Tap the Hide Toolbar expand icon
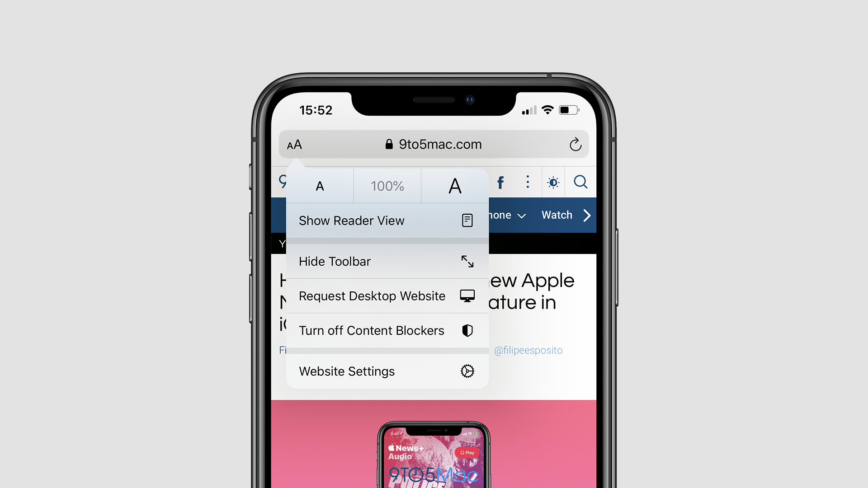 pyautogui.click(x=468, y=261)
